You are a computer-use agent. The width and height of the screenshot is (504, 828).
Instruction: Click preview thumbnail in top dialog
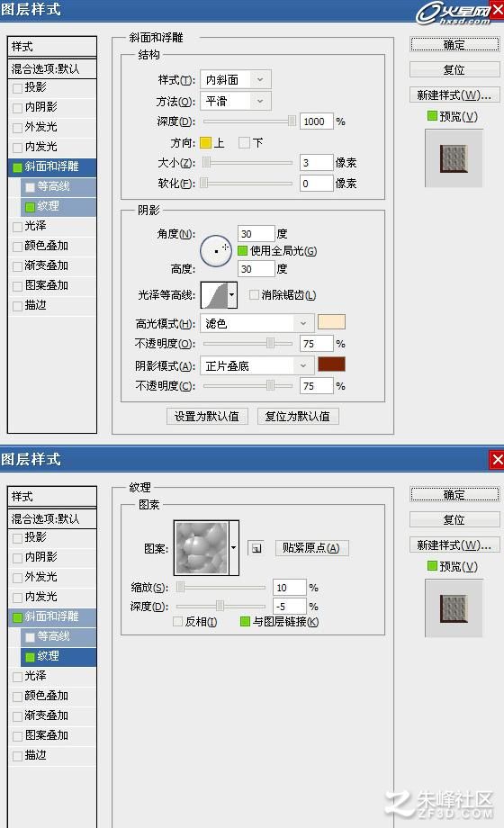(454, 158)
